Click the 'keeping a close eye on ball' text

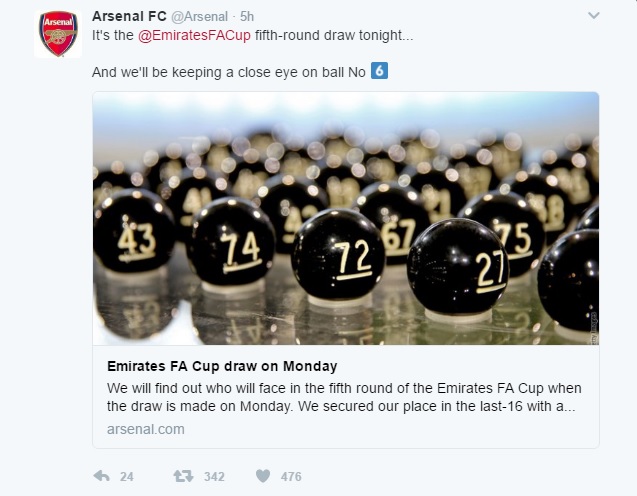229,72
